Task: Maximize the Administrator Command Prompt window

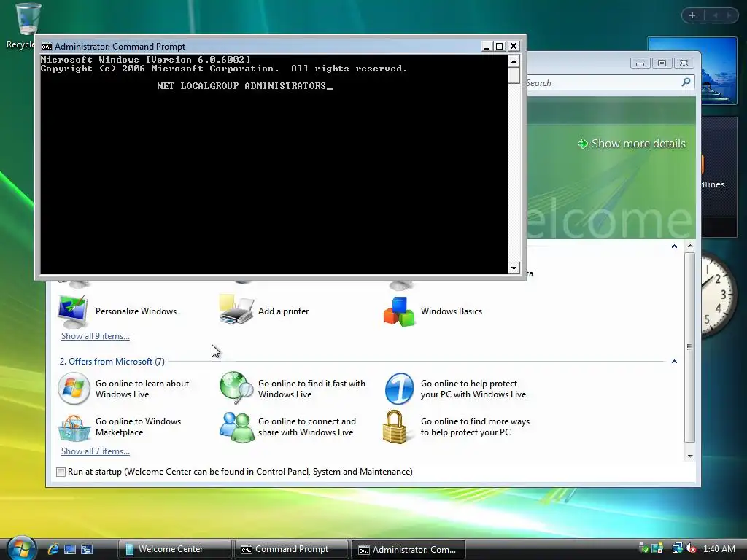Action: tap(499, 46)
